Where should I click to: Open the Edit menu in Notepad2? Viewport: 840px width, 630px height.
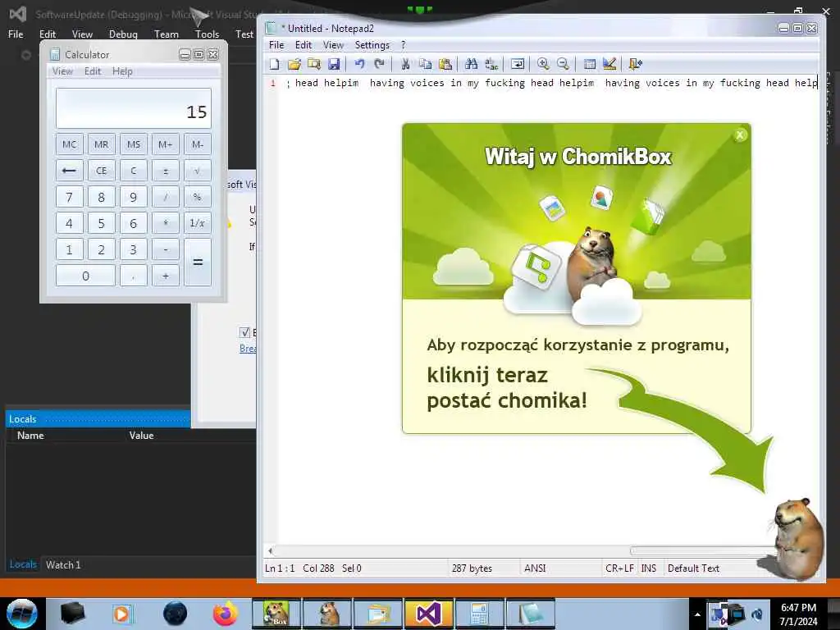(304, 45)
